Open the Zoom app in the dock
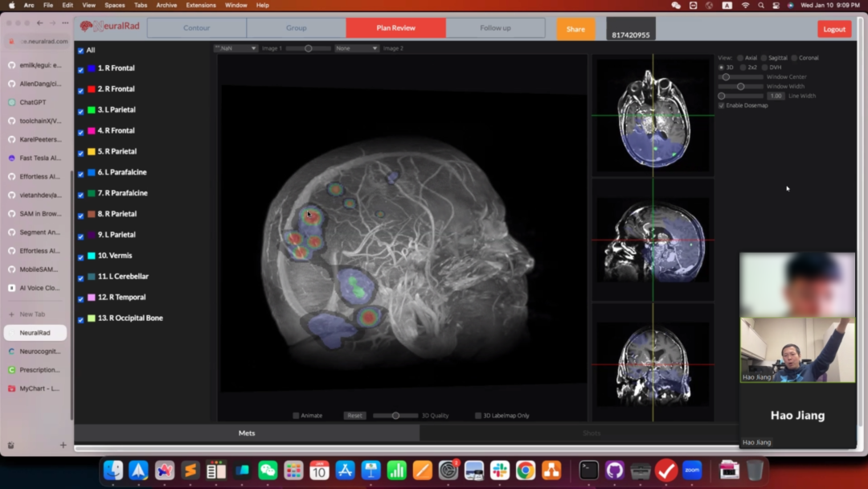Viewport: 868px width, 489px height. (692, 471)
